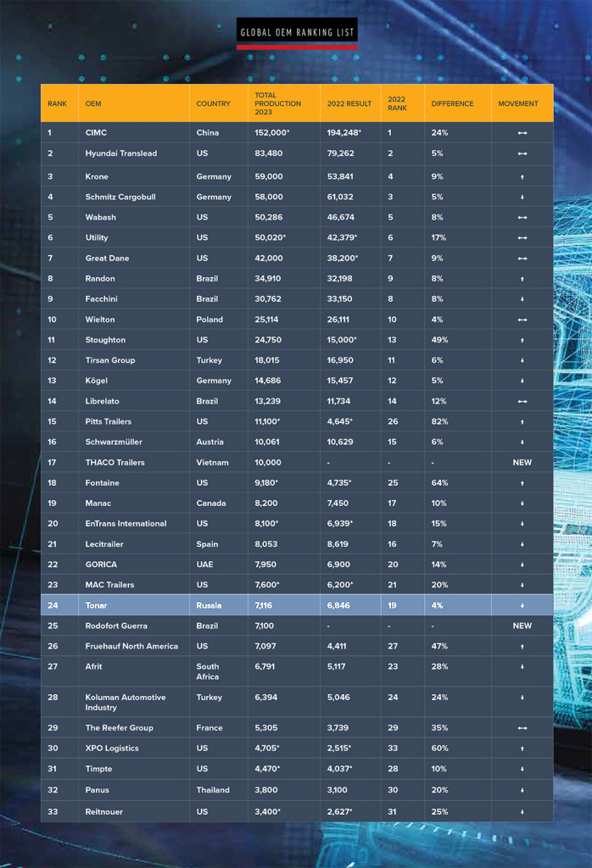
Task: Click the red bar under the title
Action: [297, 47]
